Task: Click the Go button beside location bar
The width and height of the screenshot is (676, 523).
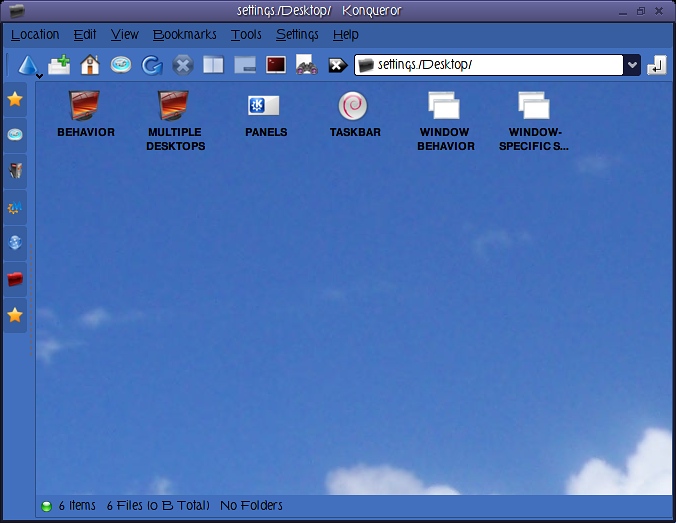Action: point(657,66)
